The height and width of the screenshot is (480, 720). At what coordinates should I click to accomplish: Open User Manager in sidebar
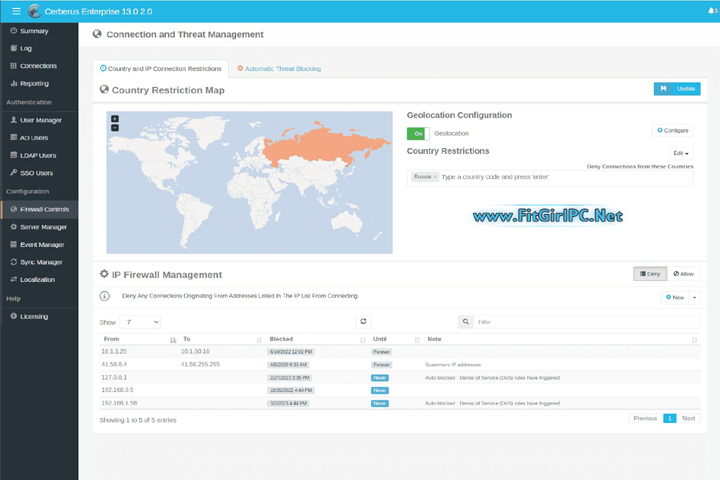point(41,120)
